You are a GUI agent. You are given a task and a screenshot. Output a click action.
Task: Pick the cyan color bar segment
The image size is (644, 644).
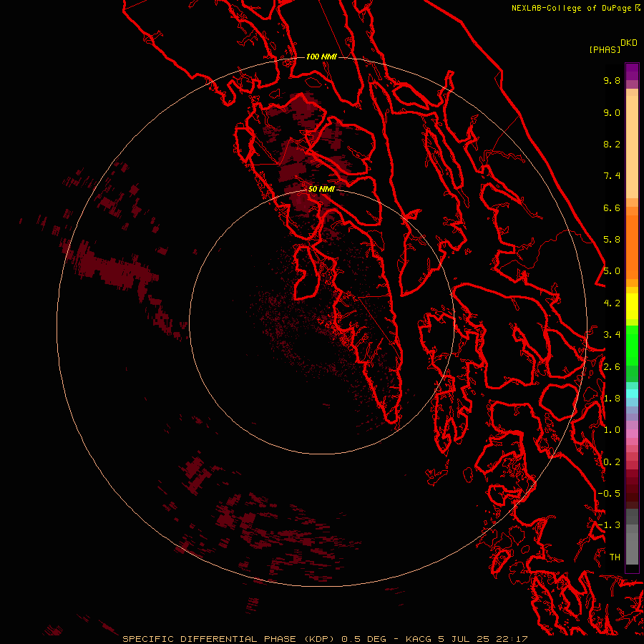point(632,394)
